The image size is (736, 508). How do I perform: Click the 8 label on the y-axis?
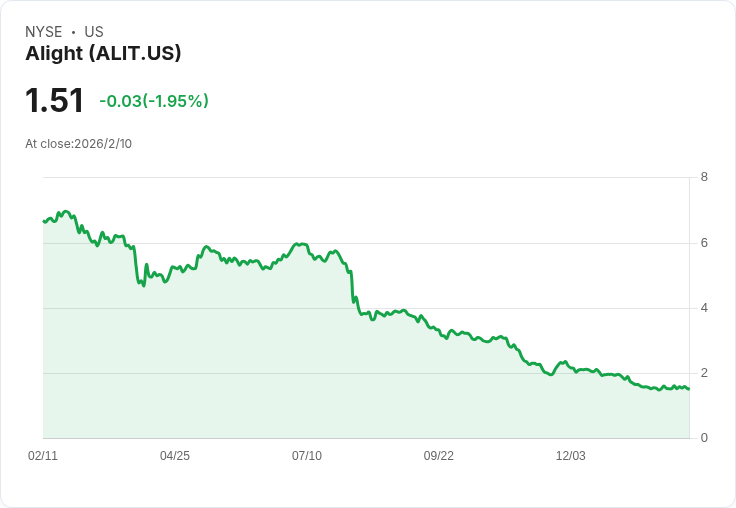704,178
